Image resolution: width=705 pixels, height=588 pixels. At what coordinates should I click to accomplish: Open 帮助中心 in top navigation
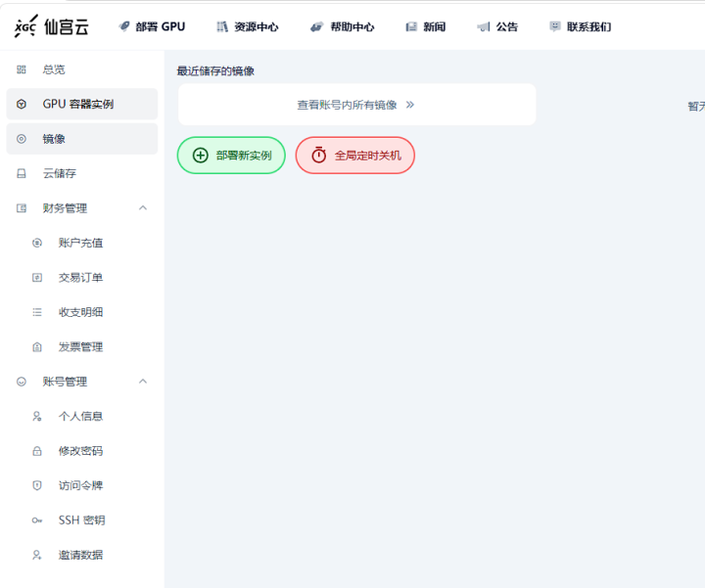point(342,27)
